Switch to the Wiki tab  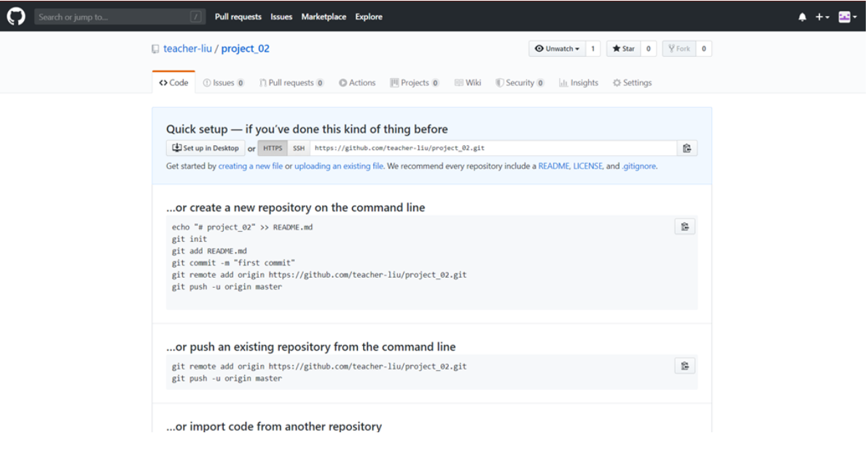coord(468,82)
